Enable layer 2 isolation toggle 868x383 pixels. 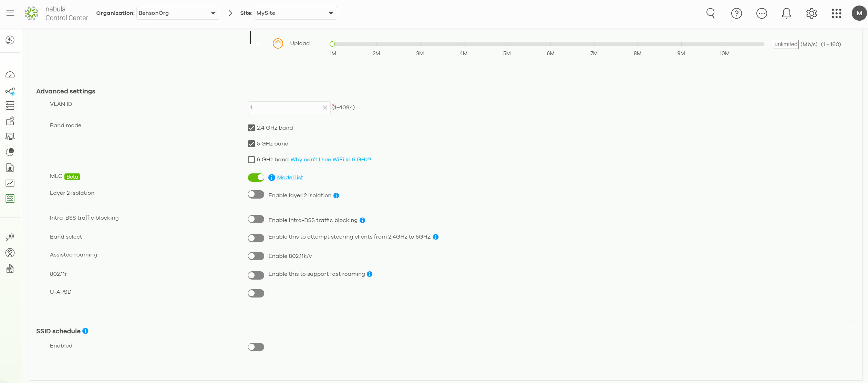[256, 194]
